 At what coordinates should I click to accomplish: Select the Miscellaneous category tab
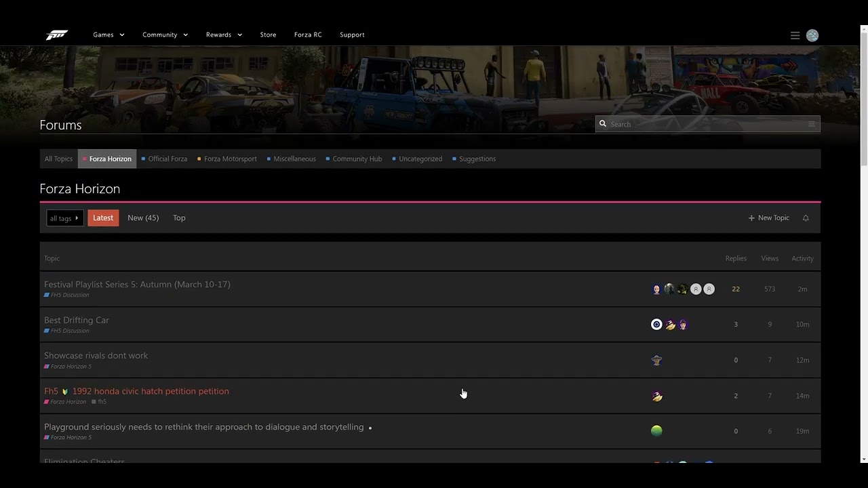[292, 159]
